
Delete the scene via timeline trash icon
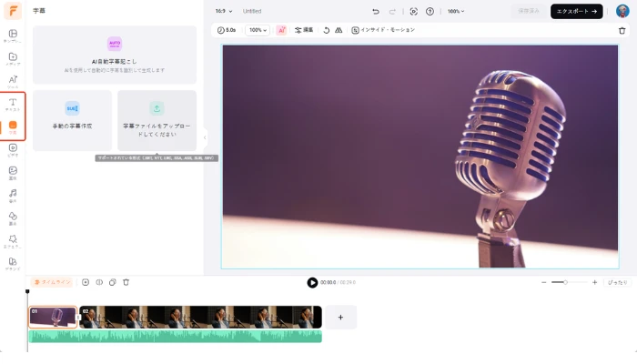[x=126, y=282]
